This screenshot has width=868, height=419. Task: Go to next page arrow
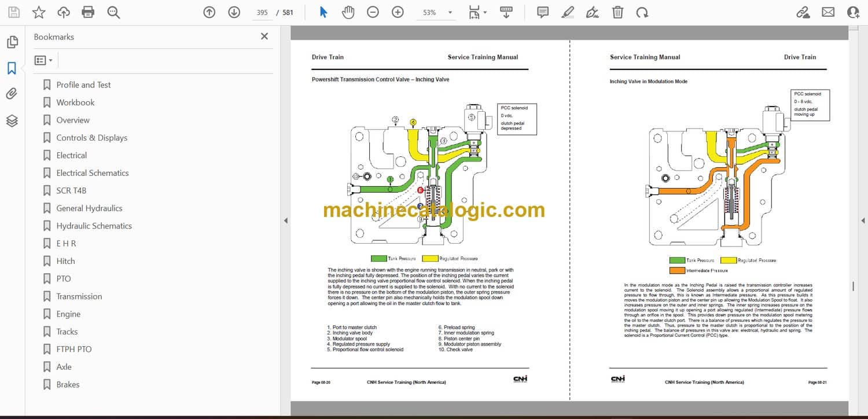point(234,12)
